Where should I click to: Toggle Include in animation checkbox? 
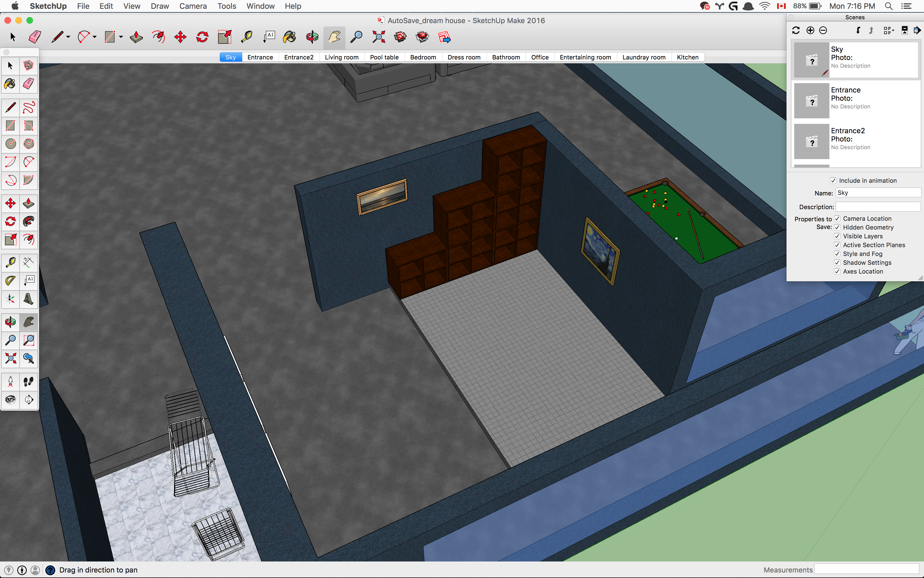(833, 181)
